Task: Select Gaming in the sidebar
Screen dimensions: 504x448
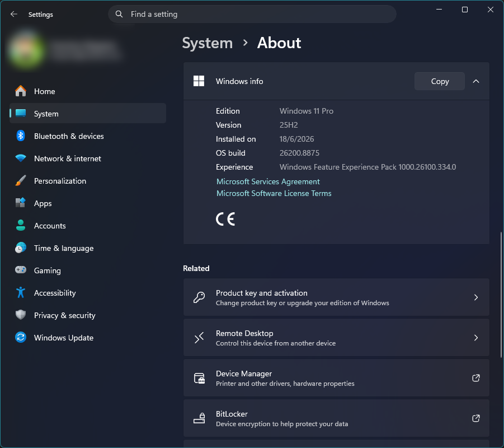Action: click(88, 270)
